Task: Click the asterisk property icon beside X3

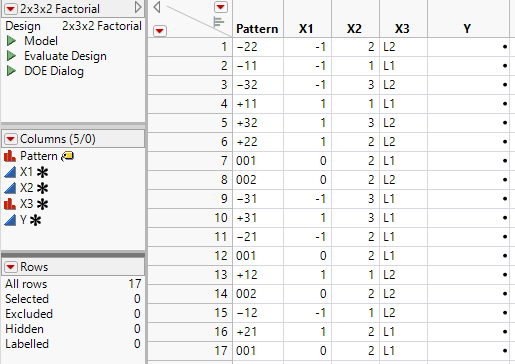Action: (42, 204)
